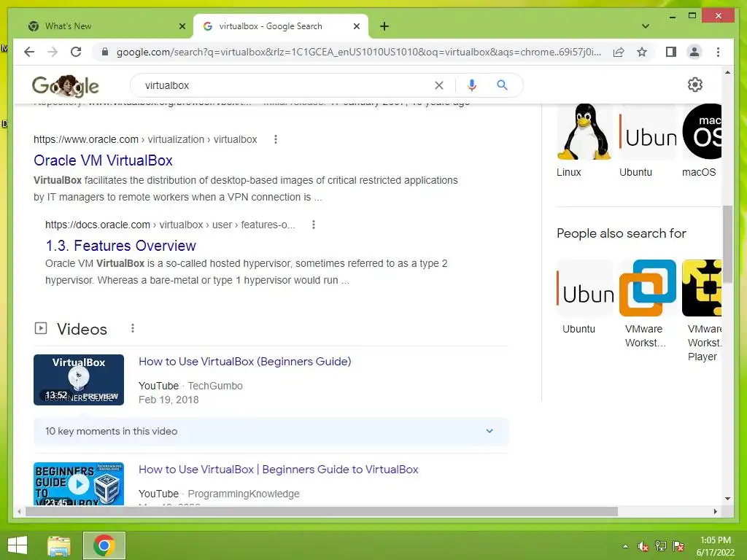This screenshot has height=560, width=747.
Task: Bookmark this tab with the star
Action: 642,52
